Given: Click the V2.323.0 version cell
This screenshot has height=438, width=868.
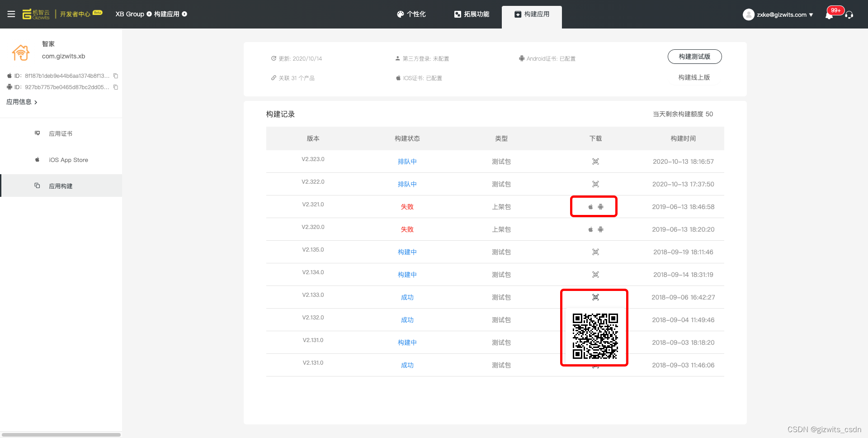Looking at the screenshot, I should (313, 159).
